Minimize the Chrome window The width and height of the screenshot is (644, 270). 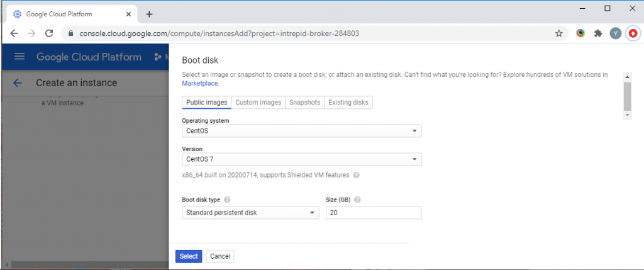(583, 8)
